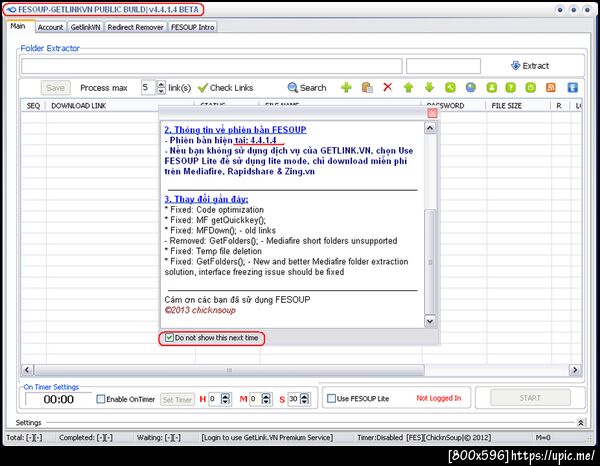Open the Account tab
This screenshot has height=466, width=600.
click(x=50, y=27)
